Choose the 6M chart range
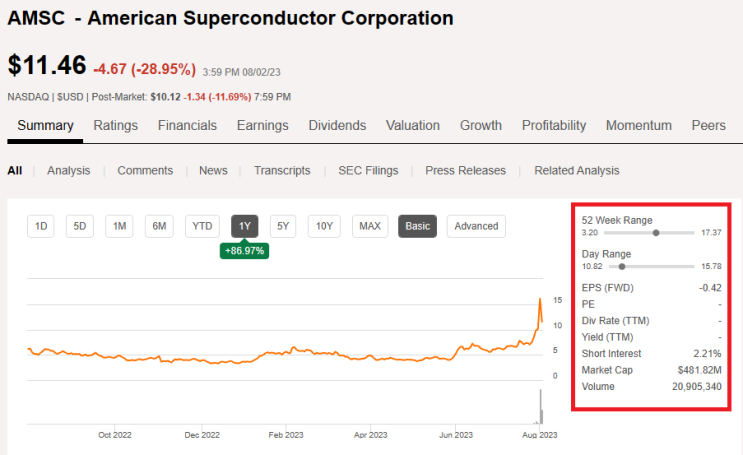Screen dimensions: 743x455 coord(159,226)
